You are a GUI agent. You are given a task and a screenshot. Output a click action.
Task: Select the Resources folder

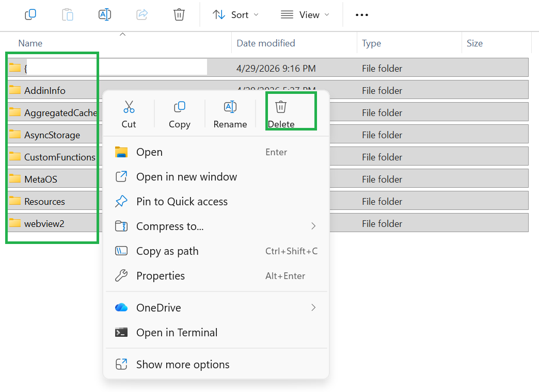[44, 201]
